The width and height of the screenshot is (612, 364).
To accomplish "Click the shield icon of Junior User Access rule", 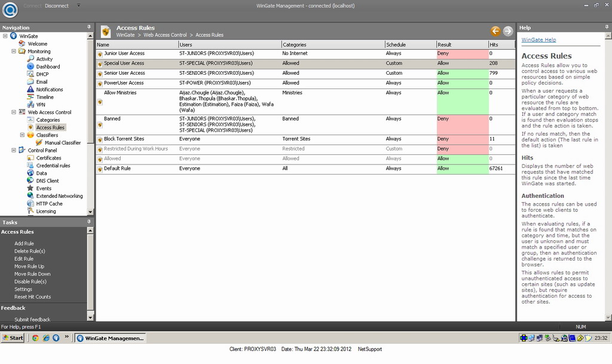I will [x=100, y=54].
